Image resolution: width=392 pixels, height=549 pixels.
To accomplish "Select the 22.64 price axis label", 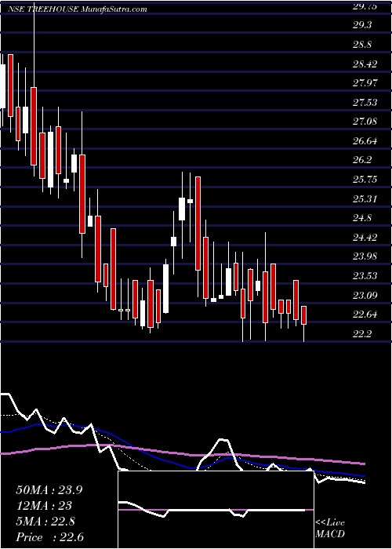I will click(x=365, y=314).
